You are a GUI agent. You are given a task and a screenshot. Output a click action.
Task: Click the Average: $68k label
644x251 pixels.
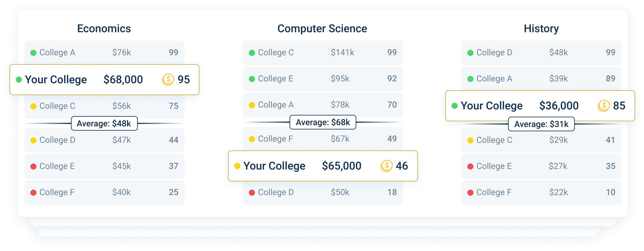323,122
